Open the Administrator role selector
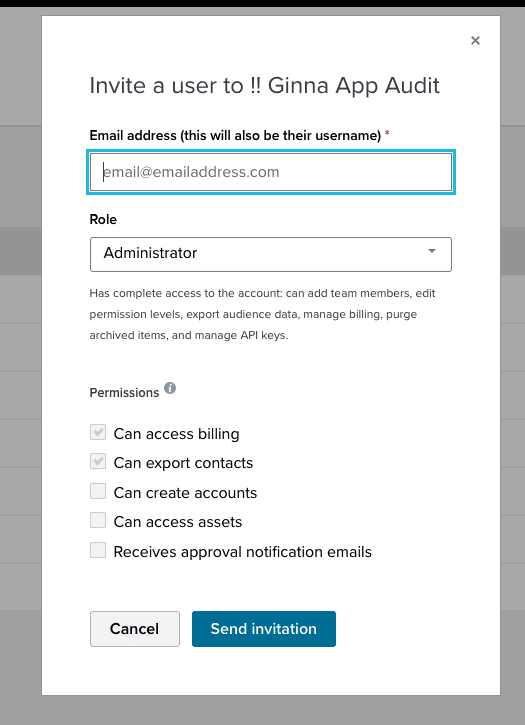The width and height of the screenshot is (525, 725). (x=271, y=254)
